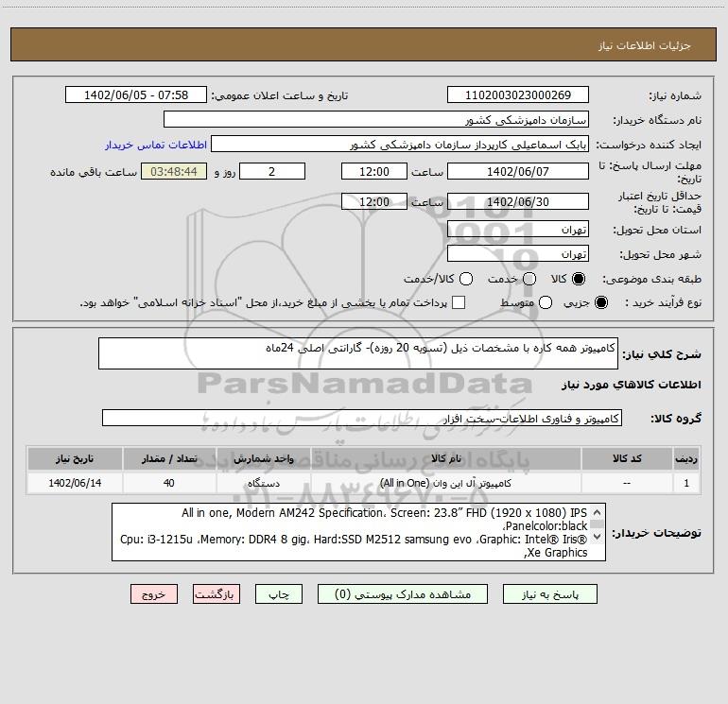Click the پاسخ به نیاز button
The image size is (728, 704).
[550, 594]
